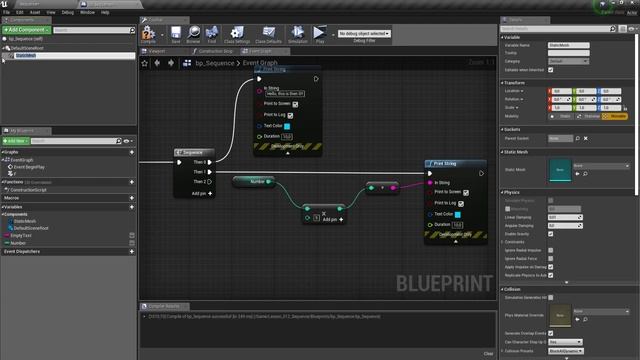This screenshot has width=640, height=360.
Task: Toggle Generate Overlap Events checkbox
Action: tap(551, 333)
